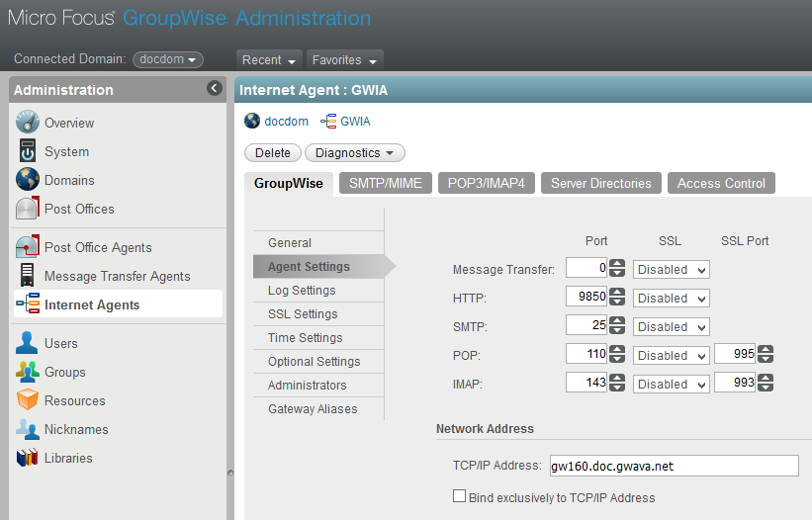Switch to the POP3/IMAP4 tab
This screenshot has height=520, width=812.
(487, 183)
